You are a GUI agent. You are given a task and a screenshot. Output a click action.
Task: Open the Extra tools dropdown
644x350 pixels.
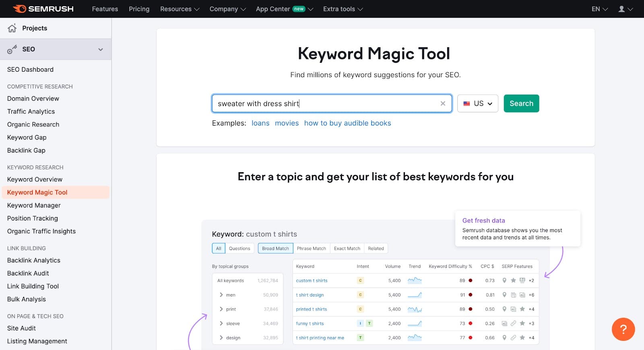click(343, 9)
